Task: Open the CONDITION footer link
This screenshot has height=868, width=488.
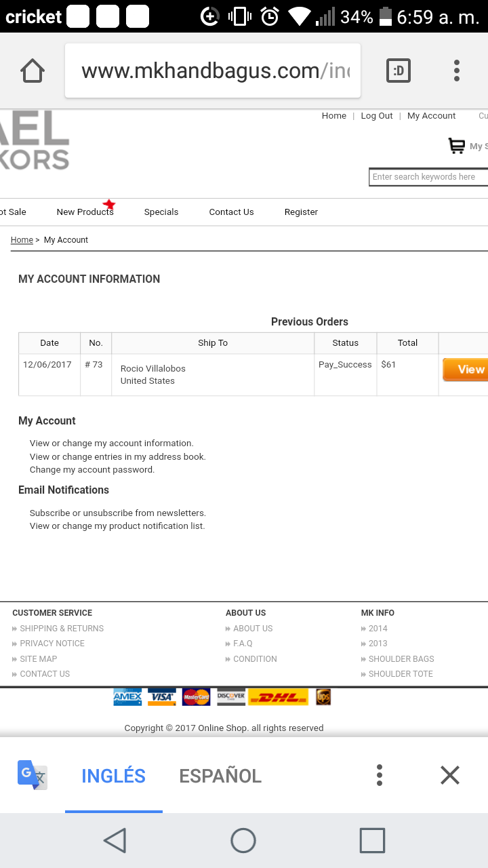Action: [x=255, y=659]
